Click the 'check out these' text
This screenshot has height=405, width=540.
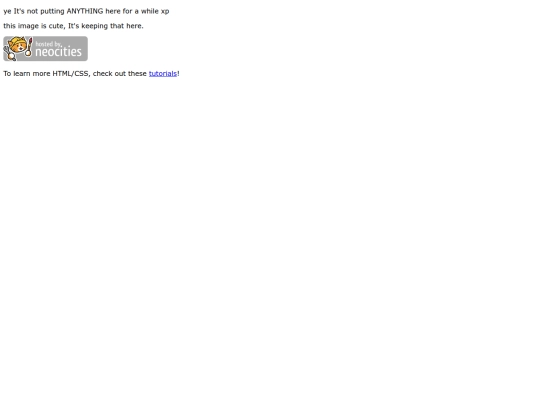(120, 73)
